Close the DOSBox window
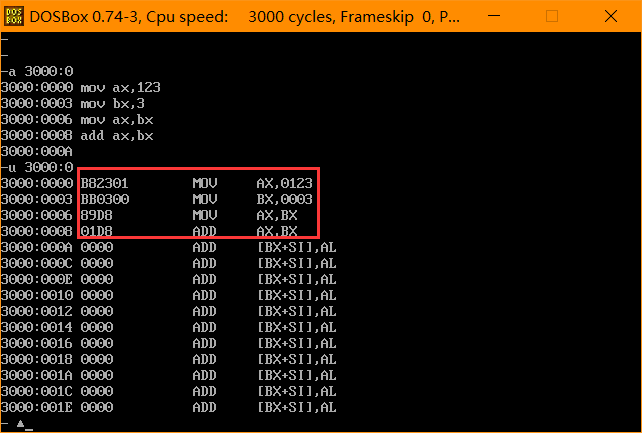Screen dimensions: 642x433 (x=611, y=16)
